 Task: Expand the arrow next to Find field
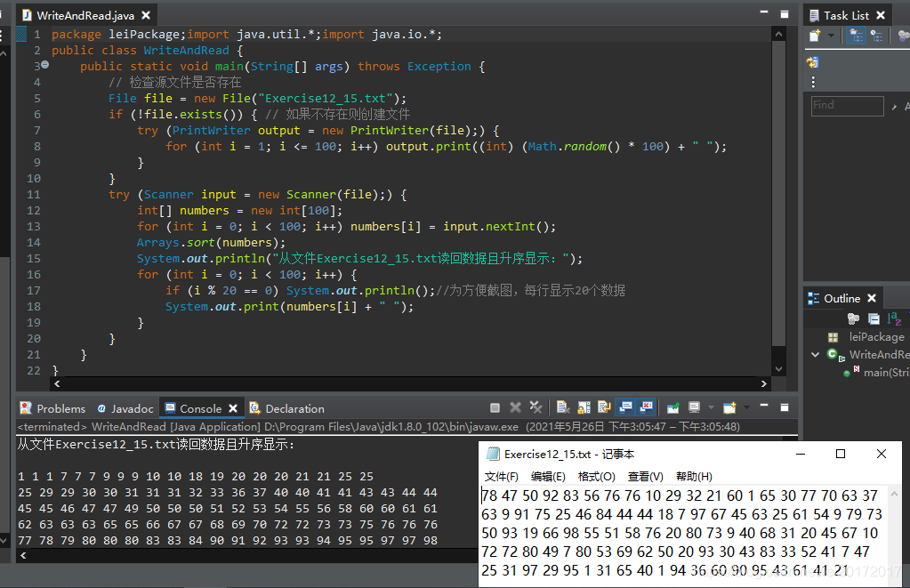tap(894, 107)
